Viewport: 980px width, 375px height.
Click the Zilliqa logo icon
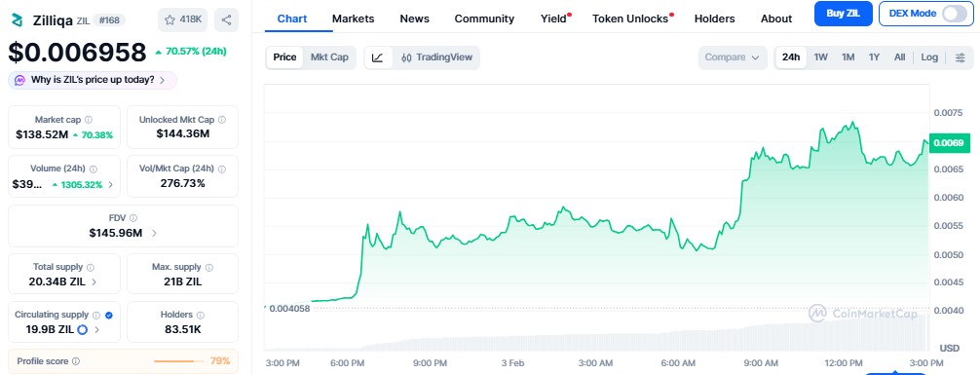click(x=17, y=20)
